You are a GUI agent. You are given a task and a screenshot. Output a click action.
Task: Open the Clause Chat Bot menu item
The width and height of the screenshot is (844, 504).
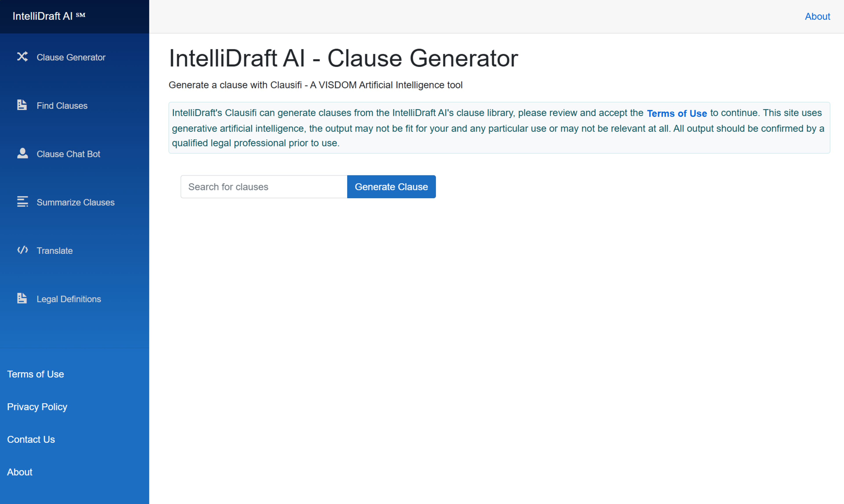[68, 154]
